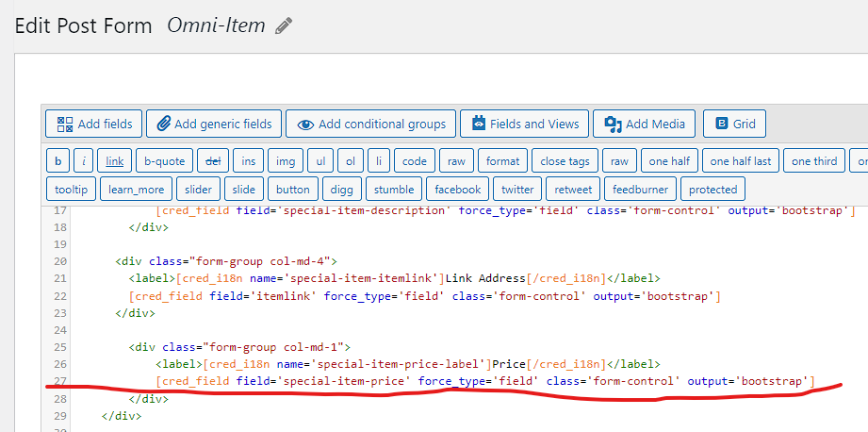
Task: Insert the one half shortcode
Action: tap(669, 161)
